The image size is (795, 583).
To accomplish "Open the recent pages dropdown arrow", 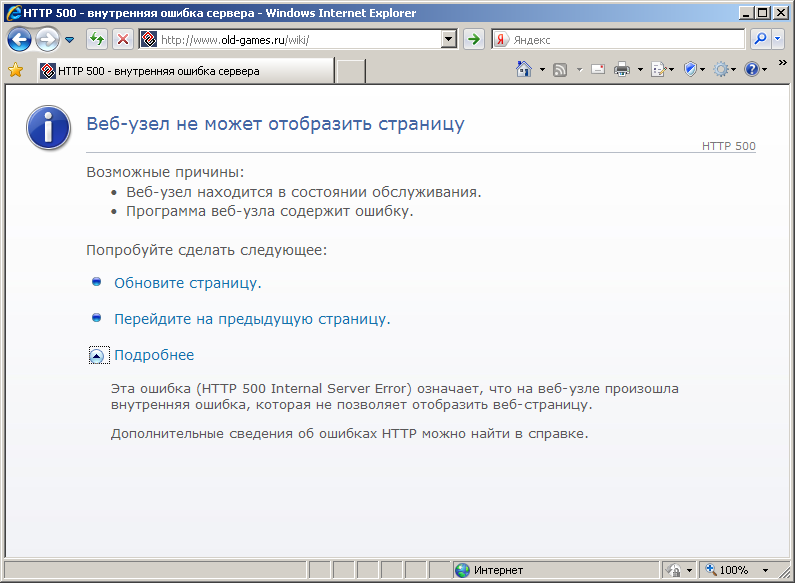I will pyautogui.click(x=69, y=40).
